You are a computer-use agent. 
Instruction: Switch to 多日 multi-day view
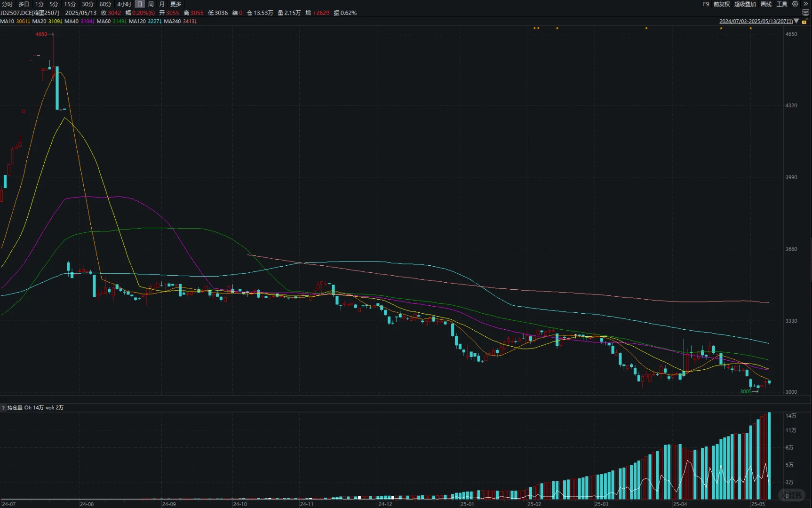[x=24, y=4]
